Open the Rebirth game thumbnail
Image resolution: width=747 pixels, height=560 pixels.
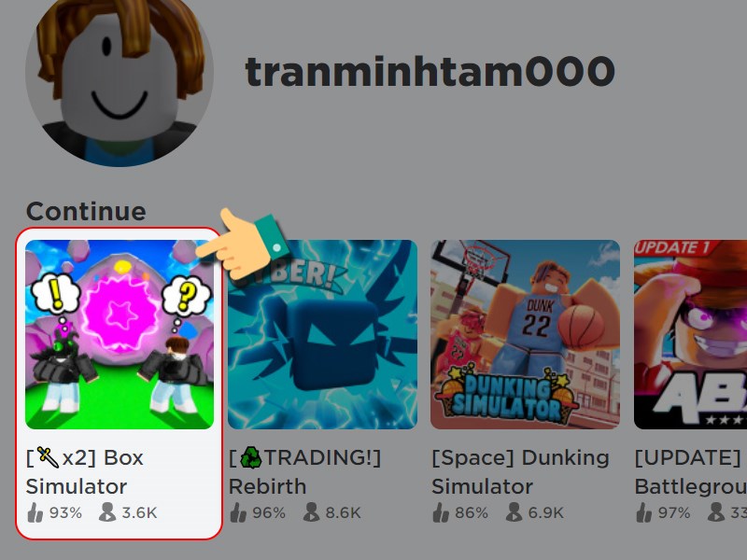[322, 334]
